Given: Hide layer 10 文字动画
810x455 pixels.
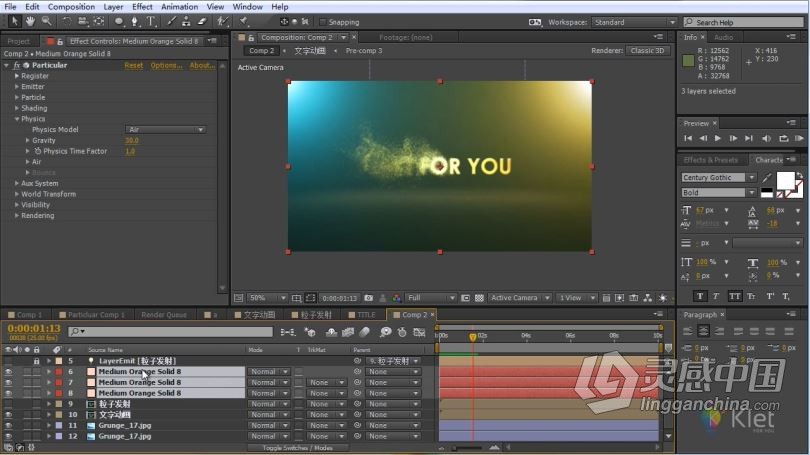Looking at the screenshot, I should (8, 415).
